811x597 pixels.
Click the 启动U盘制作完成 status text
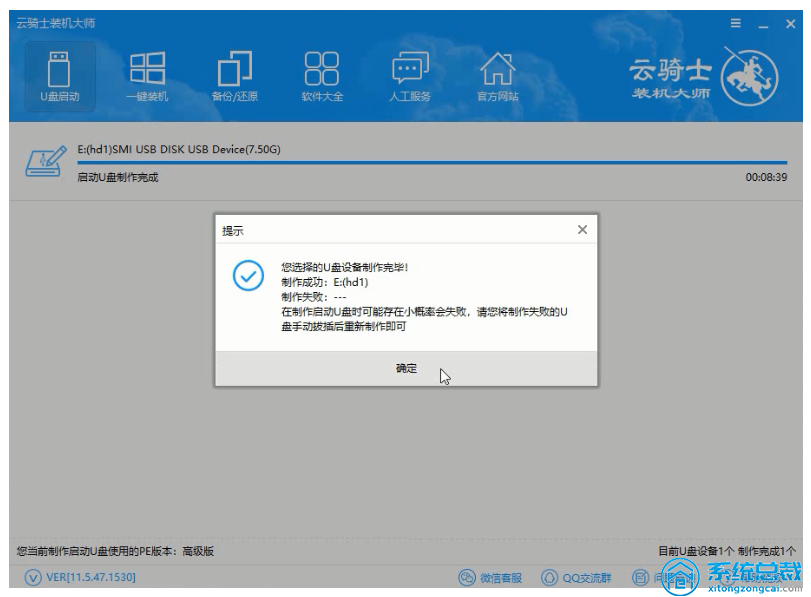[x=117, y=177]
